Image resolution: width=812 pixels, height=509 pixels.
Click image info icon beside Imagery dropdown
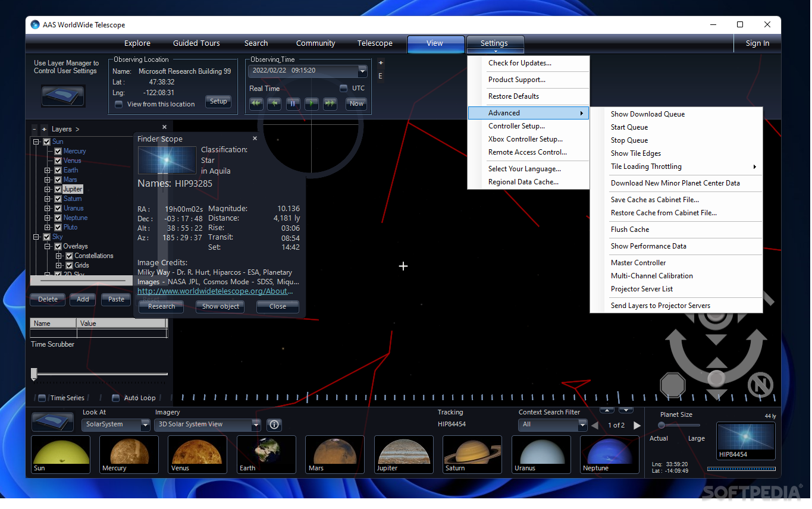coord(274,425)
